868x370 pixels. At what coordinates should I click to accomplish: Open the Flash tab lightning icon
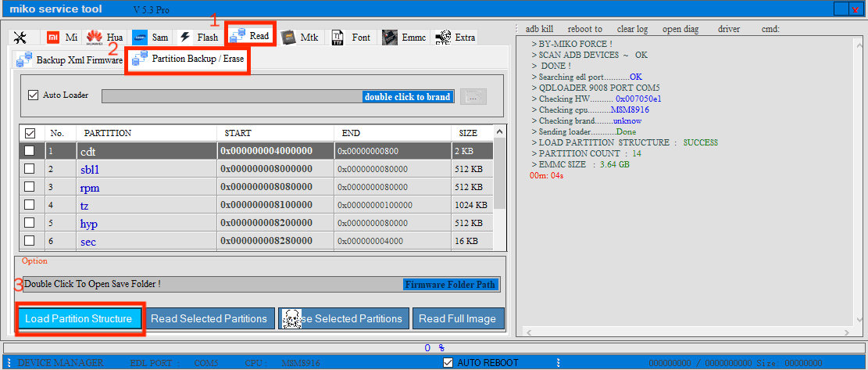point(185,38)
